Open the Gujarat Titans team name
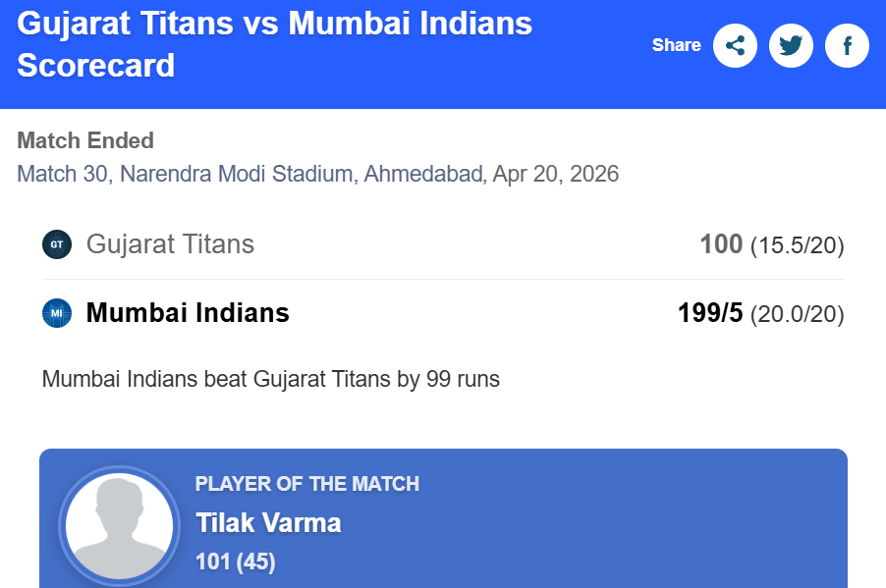The image size is (886, 588). [x=170, y=244]
